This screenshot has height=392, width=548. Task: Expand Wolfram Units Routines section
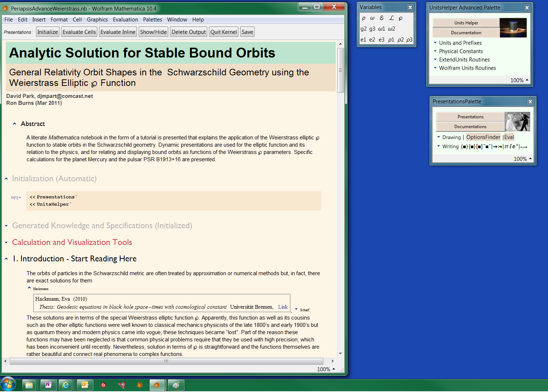[435, 68]
